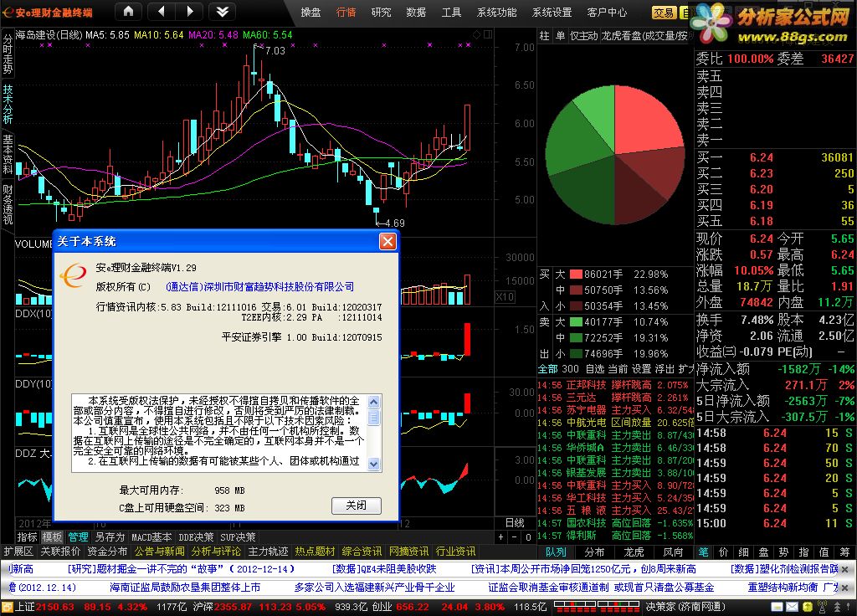Open the 工具 menu
Viewport: 857px width, 616px height.
point(451,12)
